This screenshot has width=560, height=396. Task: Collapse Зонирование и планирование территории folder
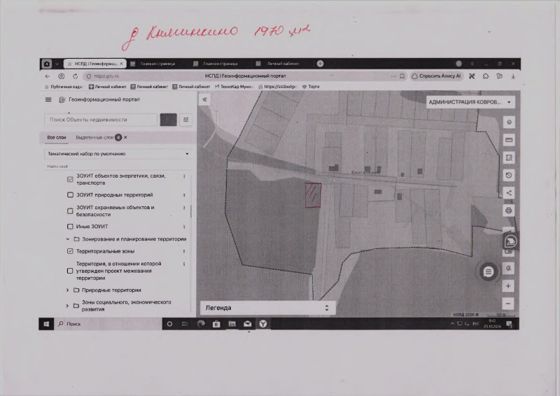68,239
